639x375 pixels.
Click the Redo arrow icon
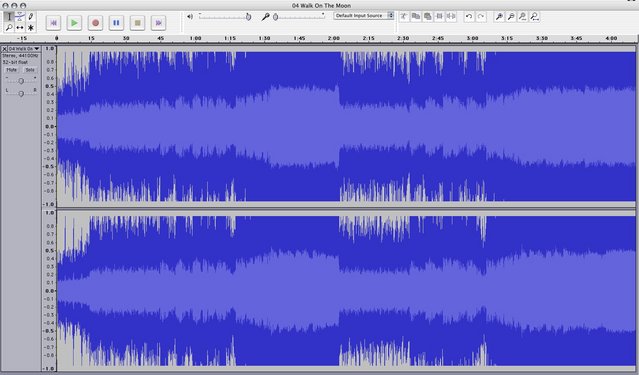[x=481, y=17]
